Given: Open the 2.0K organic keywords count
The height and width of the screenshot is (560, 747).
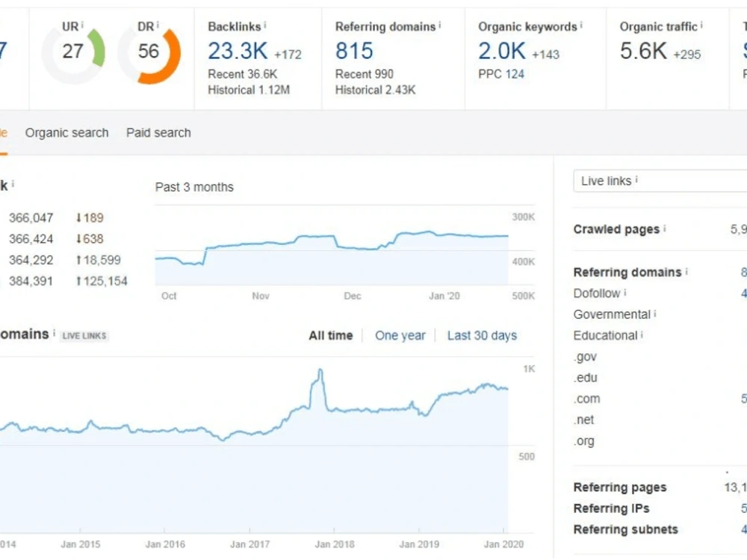Looking at the screenshot, I should click(502, 51).
